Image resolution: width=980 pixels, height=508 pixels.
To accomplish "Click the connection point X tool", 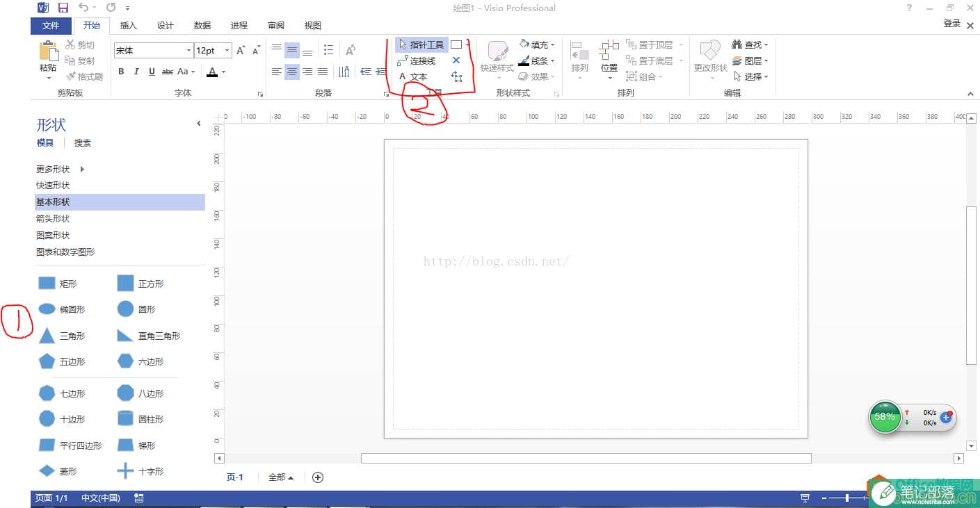I will pos(456,60).
